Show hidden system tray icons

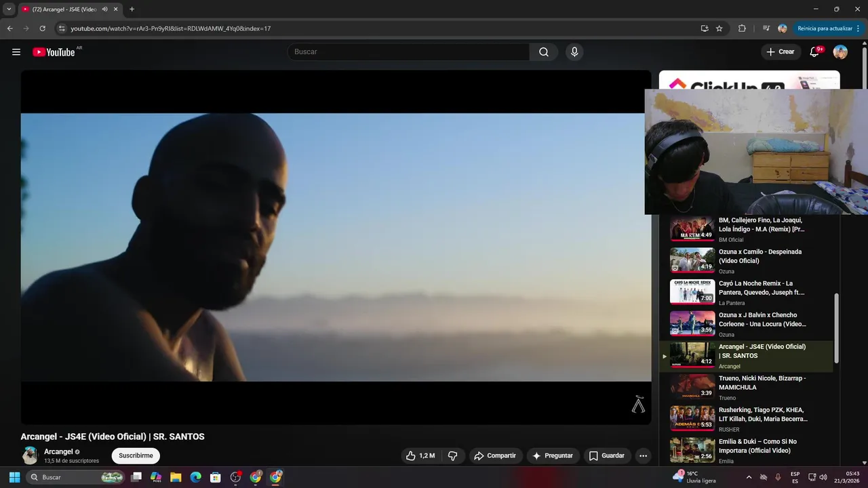click(749, 477)
